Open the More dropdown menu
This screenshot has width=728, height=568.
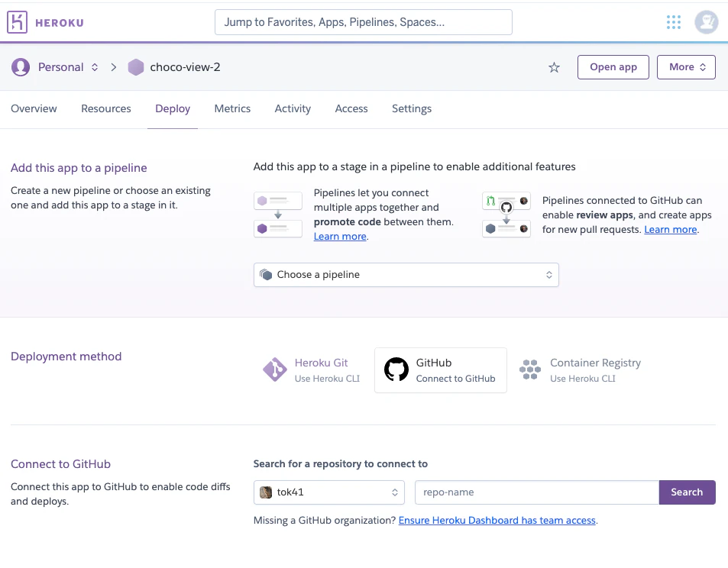686,67
